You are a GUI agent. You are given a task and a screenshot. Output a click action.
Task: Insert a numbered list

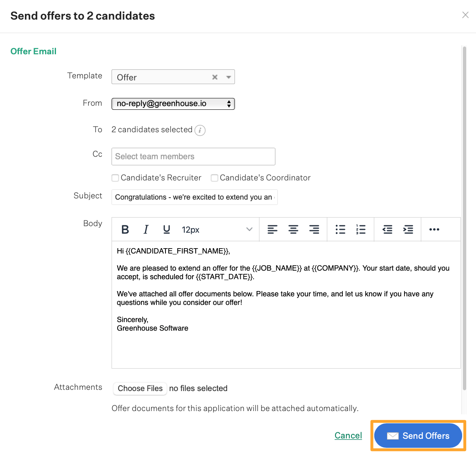pyautogui.click(x=361, y=229)
